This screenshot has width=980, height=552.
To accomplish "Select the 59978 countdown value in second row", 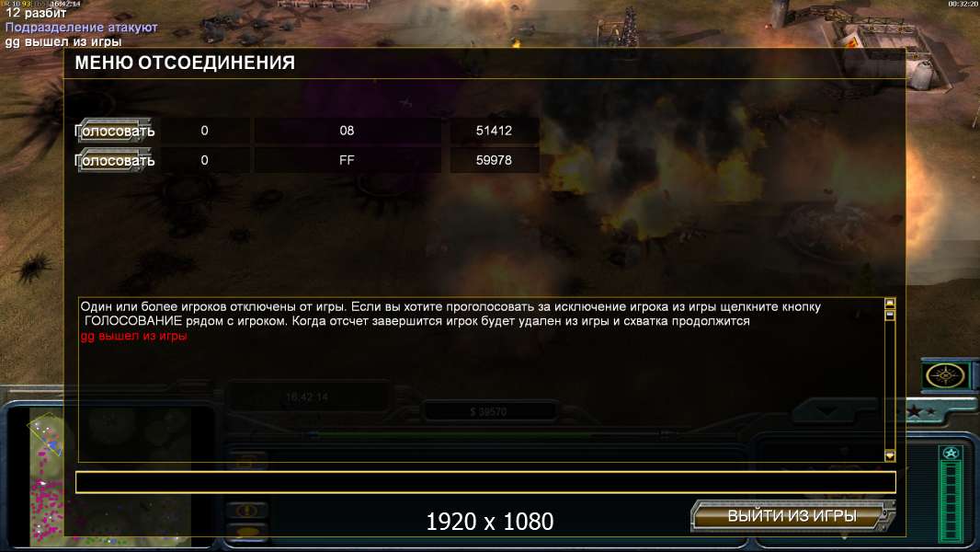I will coord(494,160).
